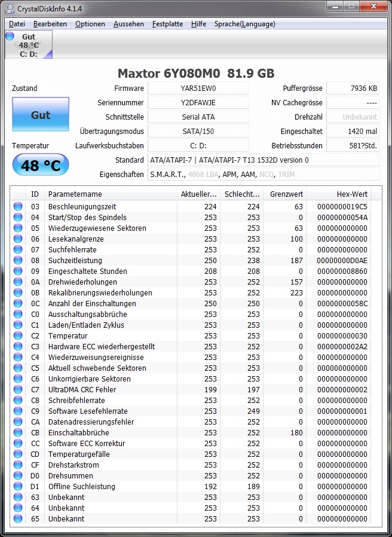Screen dimensions: 392x537
Task: Open the Festplatte menu
Action: coord(167,24)
